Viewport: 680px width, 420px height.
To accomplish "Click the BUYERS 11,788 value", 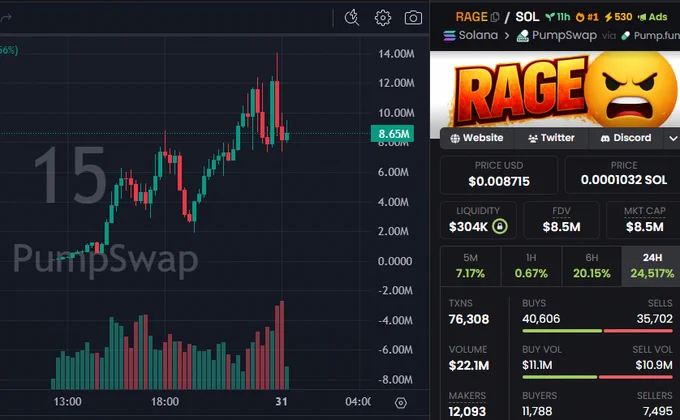I will click(x=537, y=411).
